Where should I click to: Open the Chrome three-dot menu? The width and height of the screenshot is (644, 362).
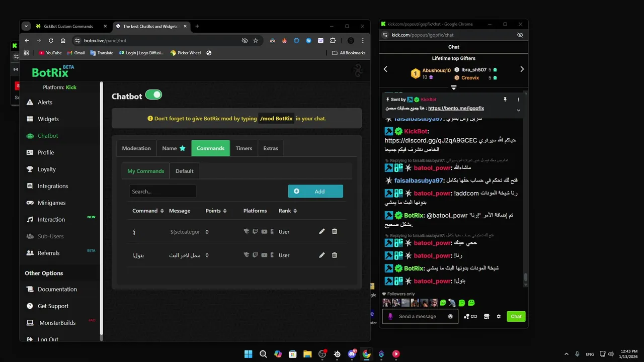pyautogui.click(x=363, y=41)
